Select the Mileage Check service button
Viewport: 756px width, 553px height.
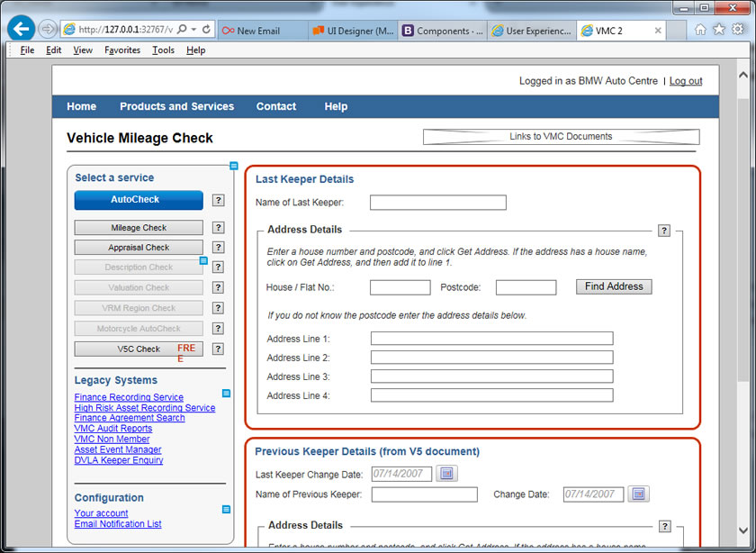139,228
